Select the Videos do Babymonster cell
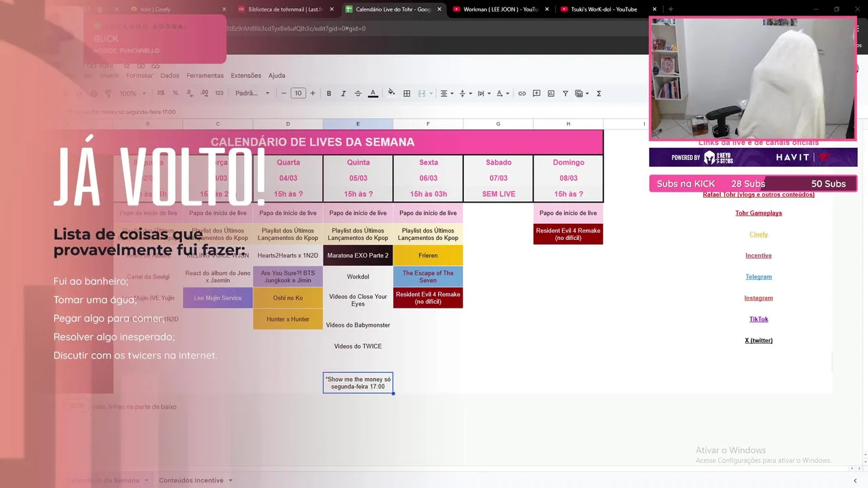Viewport: 868px width, 488px height. coord(358,325)
